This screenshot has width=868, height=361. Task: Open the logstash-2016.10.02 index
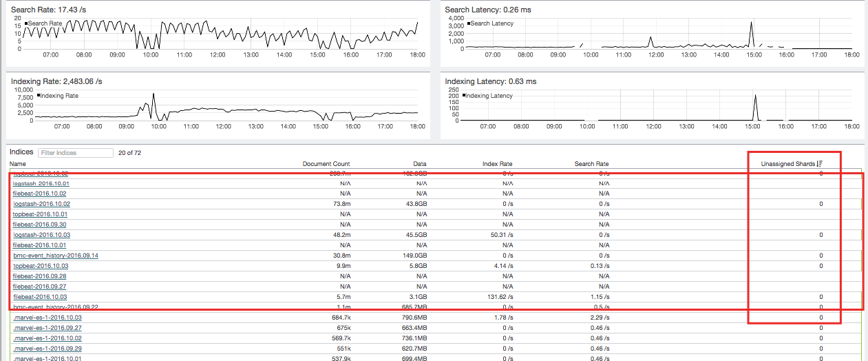tap(41, 204)
